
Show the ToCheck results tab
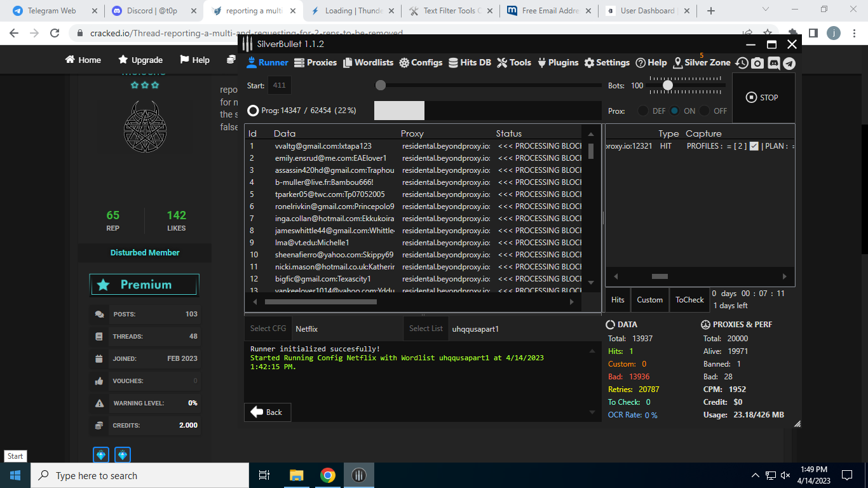[x=689, y=300]
